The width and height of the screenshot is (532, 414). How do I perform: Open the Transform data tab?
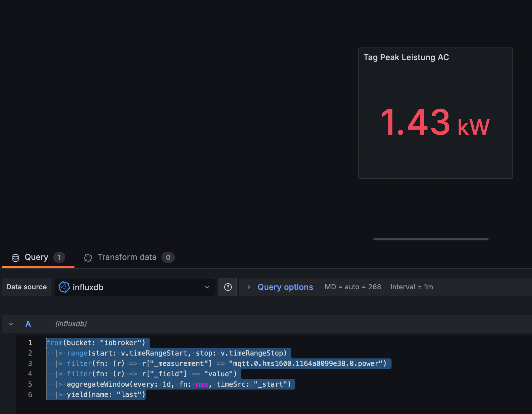[129, 257]
